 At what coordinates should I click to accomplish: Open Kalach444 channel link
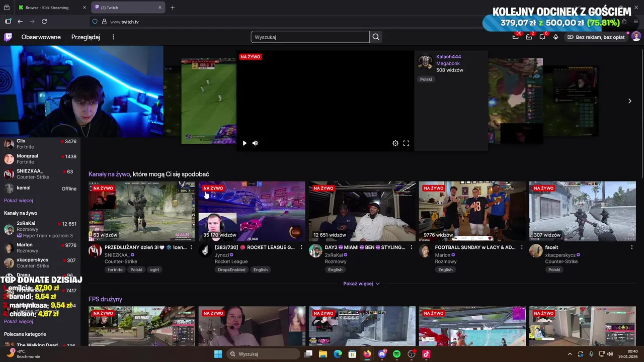[x=448, y=57]
